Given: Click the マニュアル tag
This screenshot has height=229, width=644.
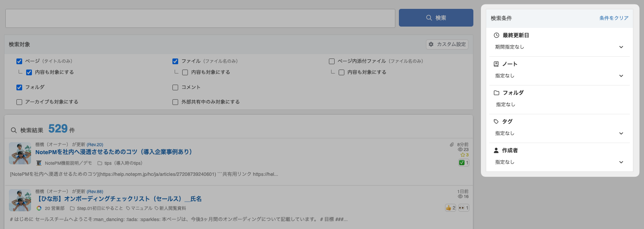Looking at the screenshot, I should point(141,208).
